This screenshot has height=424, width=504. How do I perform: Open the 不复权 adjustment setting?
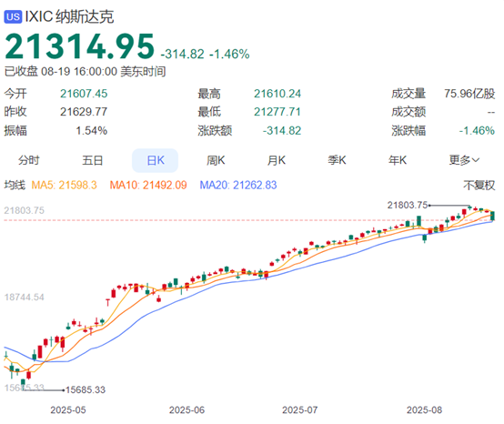tap(479, 185)
